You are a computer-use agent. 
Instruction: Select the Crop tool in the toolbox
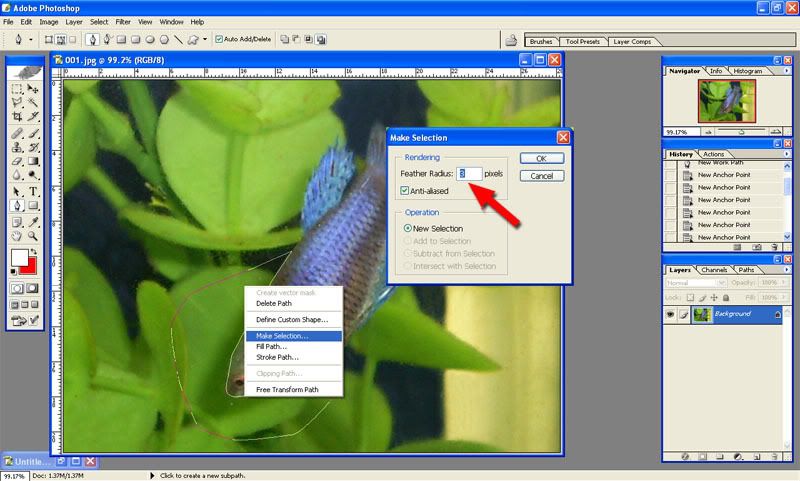click(x=18, y=117)
